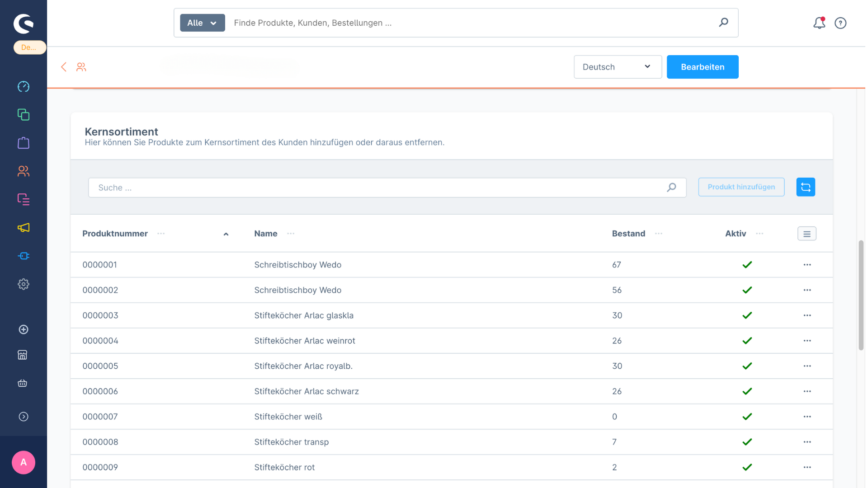This screenshot has width=868, height=488.
Task: Click active checkmark for product 0000001
Action: [747, 265]
